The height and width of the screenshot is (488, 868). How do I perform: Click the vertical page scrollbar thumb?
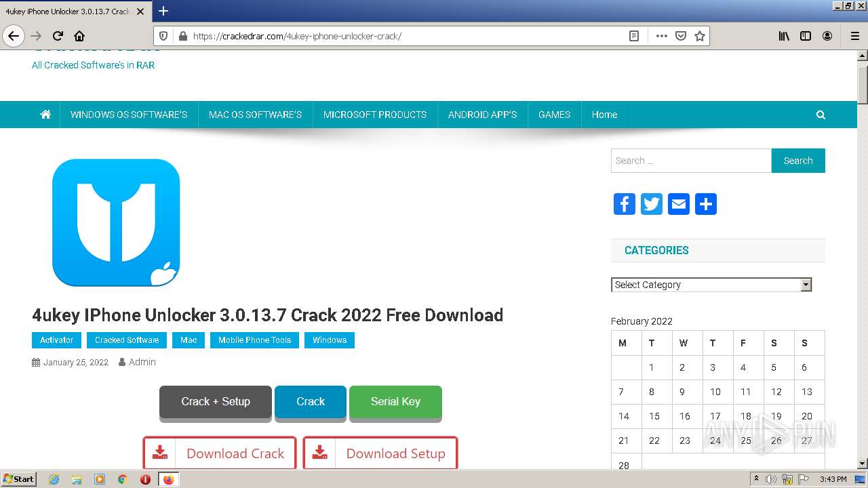click(x=863, y=85)
